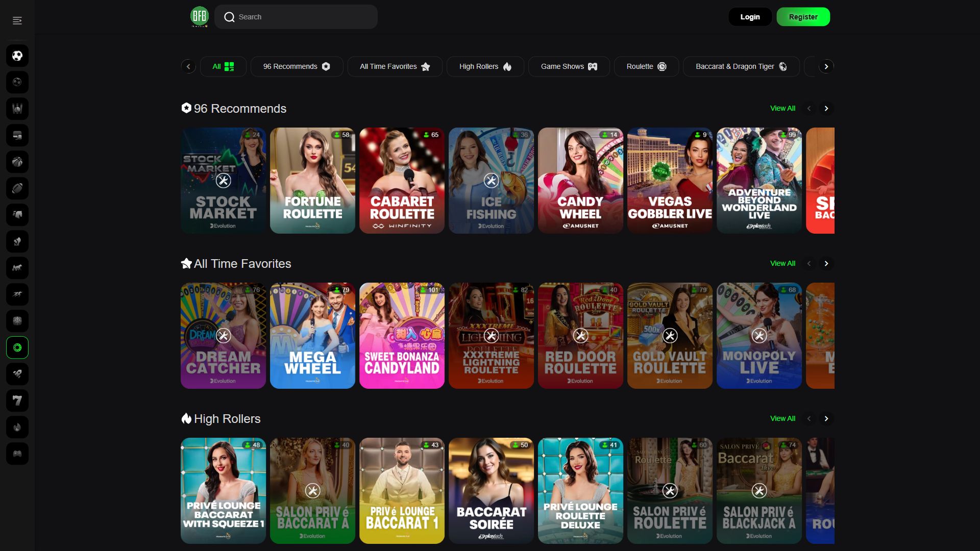
Task: Click the Login button
Action: (x=750, y=17)
